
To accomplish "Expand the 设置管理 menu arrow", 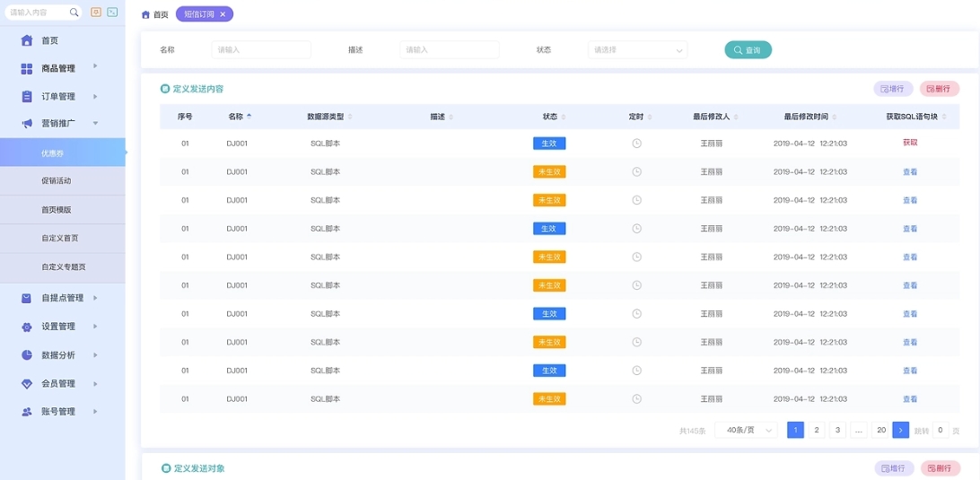I will [96, 327].
